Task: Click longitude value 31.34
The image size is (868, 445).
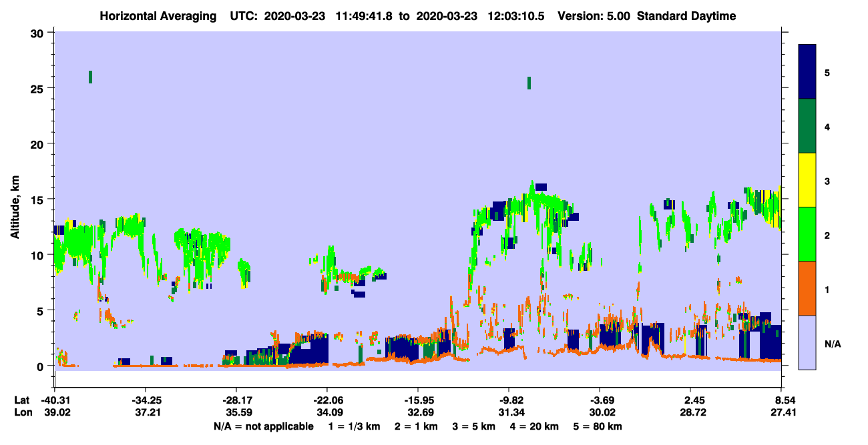Action: tap(511, 413)
